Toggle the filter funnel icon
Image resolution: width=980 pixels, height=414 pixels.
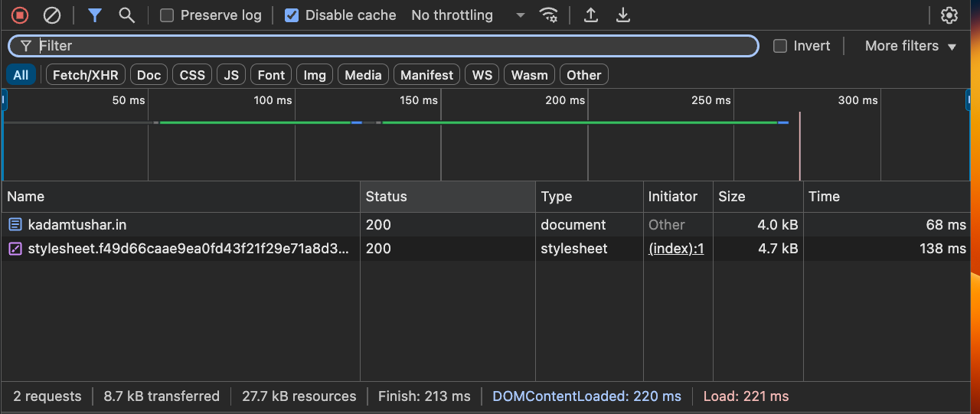94,15
